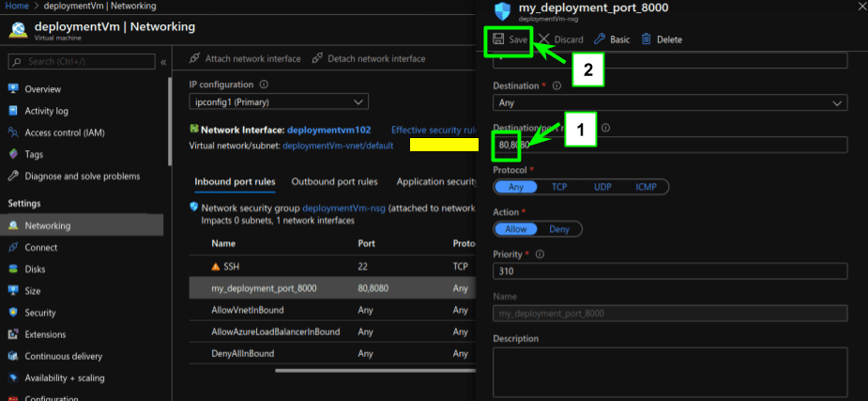Screen dimensions: 868x401
Task: Click the Home breadcrumb link
Action: [17, 6]
